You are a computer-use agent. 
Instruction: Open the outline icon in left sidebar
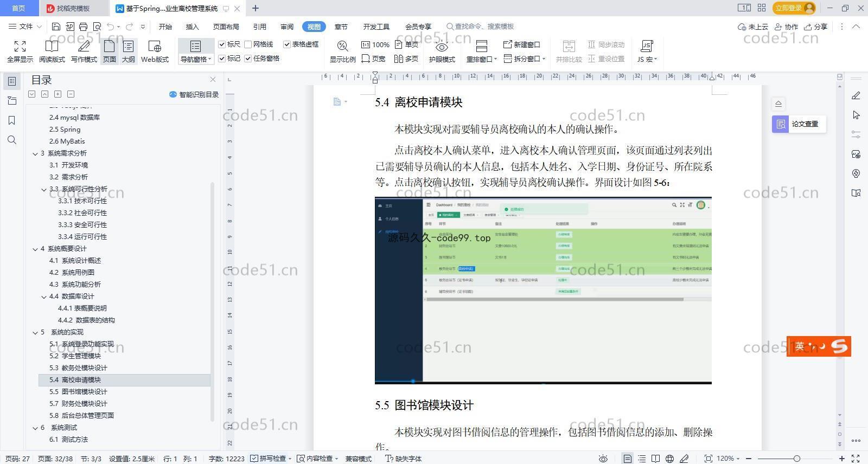[12, 101]
